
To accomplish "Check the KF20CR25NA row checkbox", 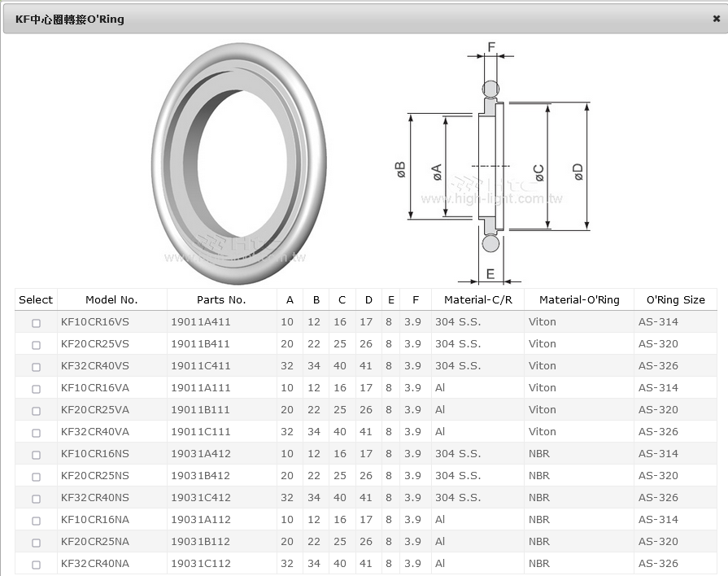I will point(36,543).
